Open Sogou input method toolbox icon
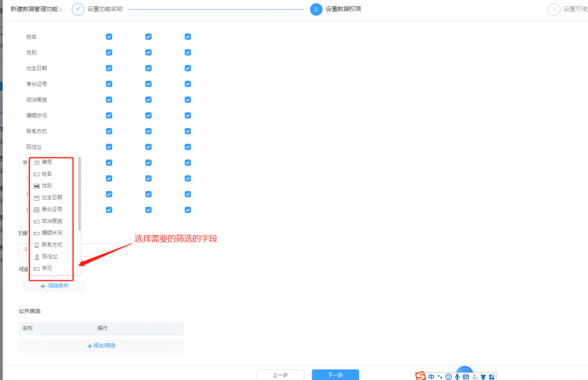 coord(492,376)
